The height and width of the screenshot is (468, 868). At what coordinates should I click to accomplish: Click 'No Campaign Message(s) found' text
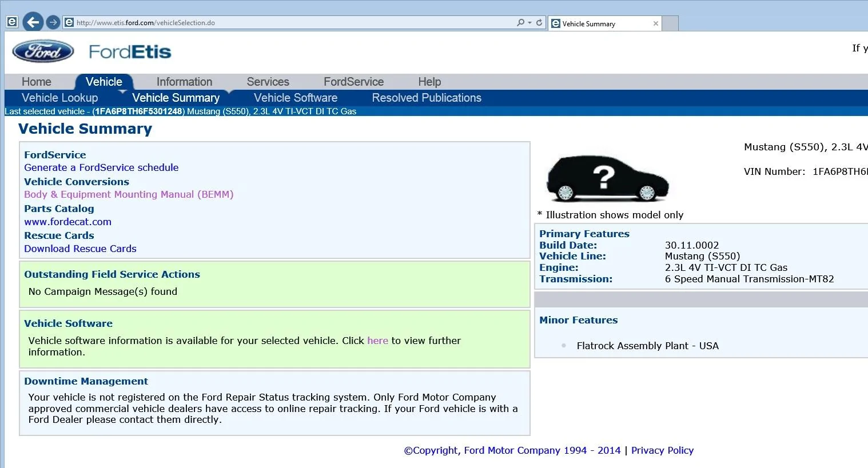(103, 291)
